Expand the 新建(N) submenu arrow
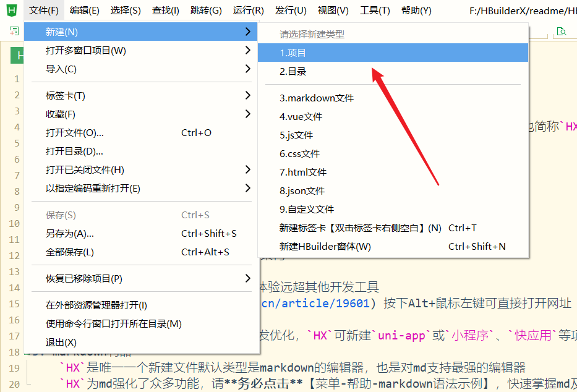577x392 pixels. click(247, 32)
